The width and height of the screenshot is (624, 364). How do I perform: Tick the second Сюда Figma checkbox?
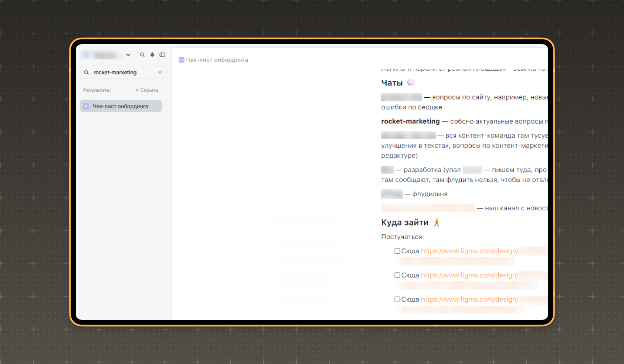pos(397,275)
